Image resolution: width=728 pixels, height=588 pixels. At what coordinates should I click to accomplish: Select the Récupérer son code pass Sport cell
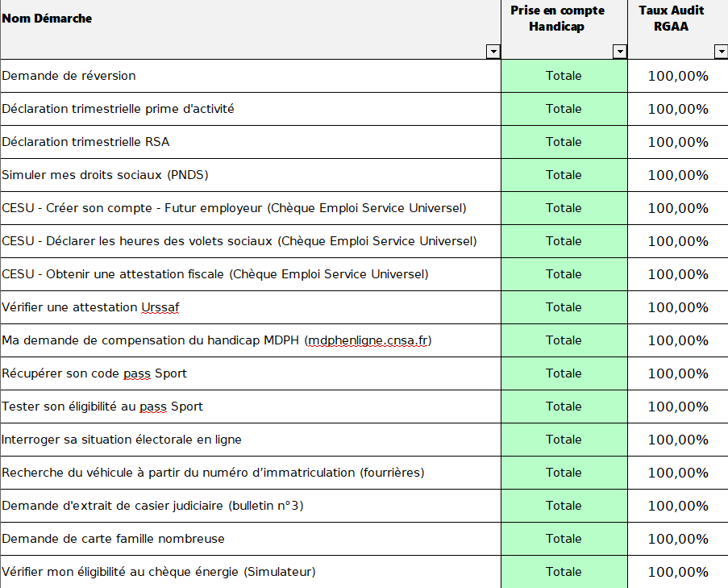click(94, 373)
